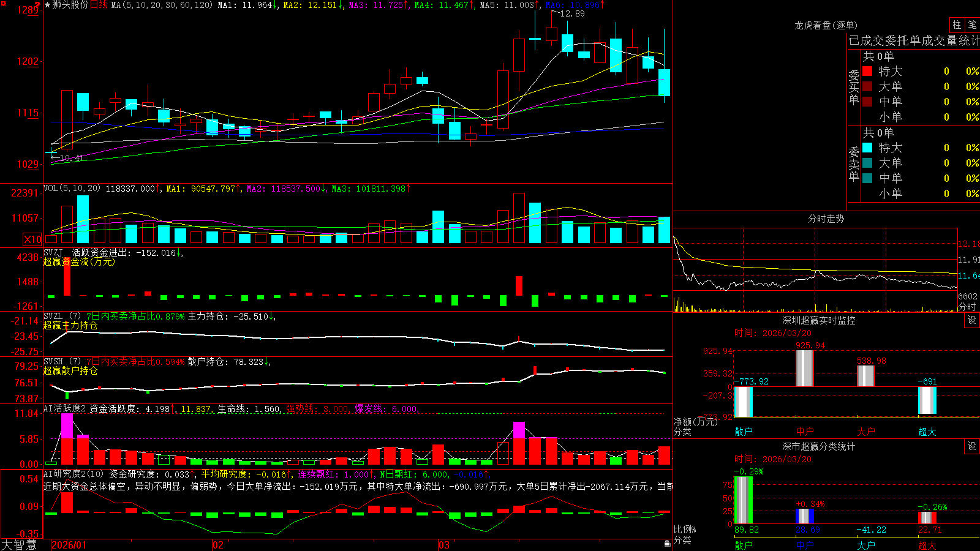Click the lock icon on the date axis

(667, 544)
